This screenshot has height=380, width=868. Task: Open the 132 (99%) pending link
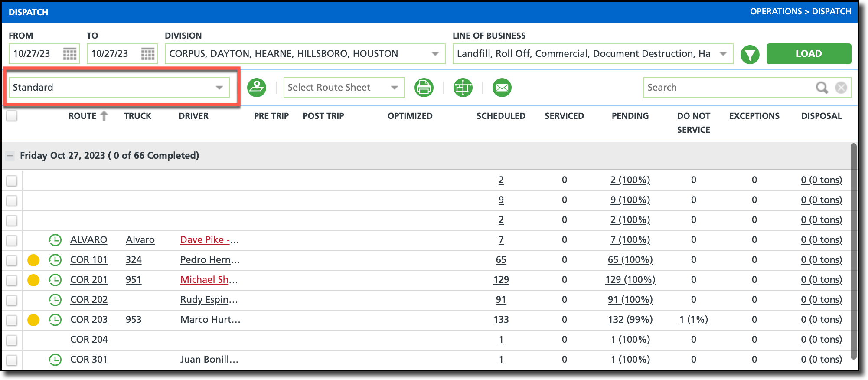tap(630, 320)
